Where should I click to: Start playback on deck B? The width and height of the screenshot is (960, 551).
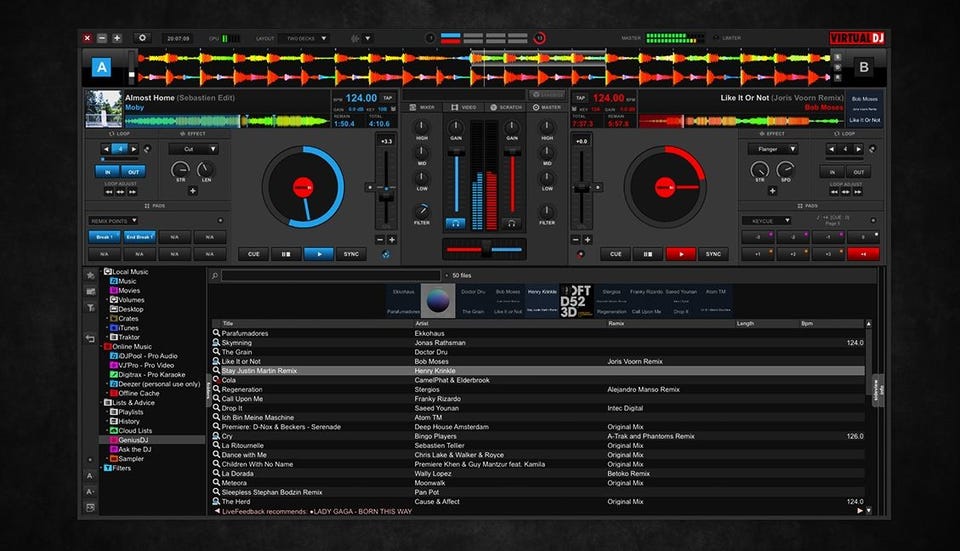pos(680,254)
